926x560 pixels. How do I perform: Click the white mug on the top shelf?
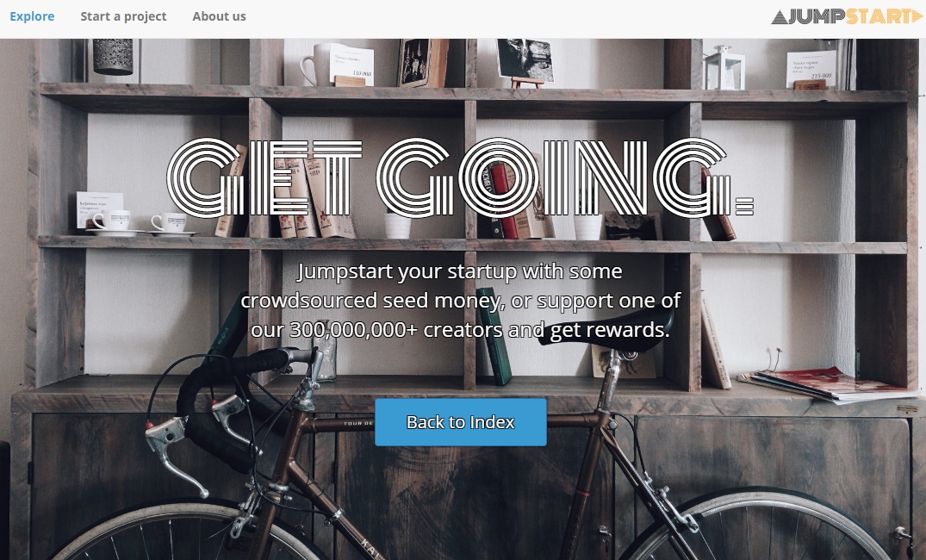[x=315, y=65]
